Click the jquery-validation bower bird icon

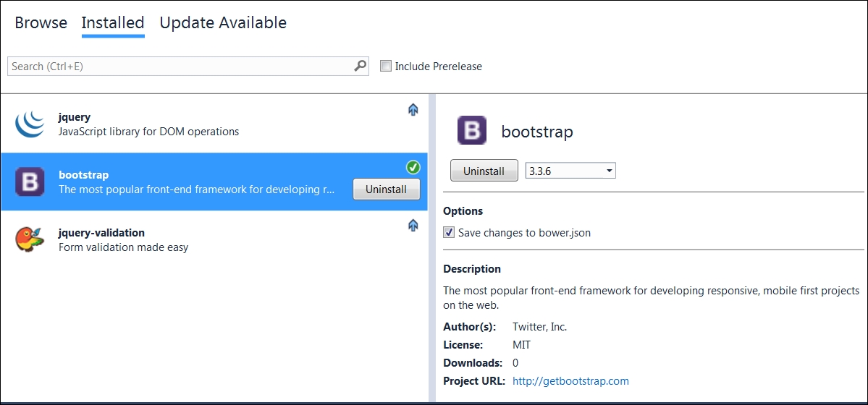tap(30, 239)
